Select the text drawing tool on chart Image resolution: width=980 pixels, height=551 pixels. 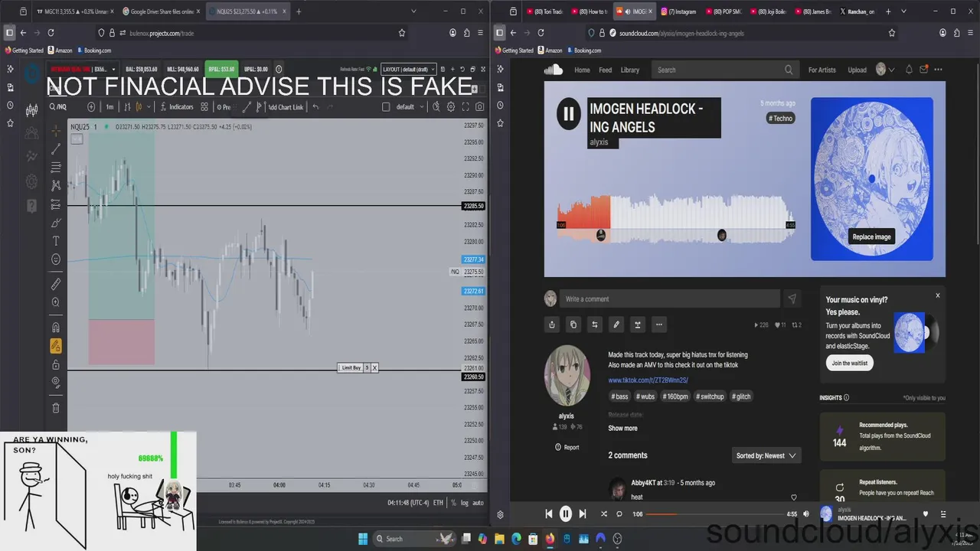pyautogui.click(x=56, y=241)
